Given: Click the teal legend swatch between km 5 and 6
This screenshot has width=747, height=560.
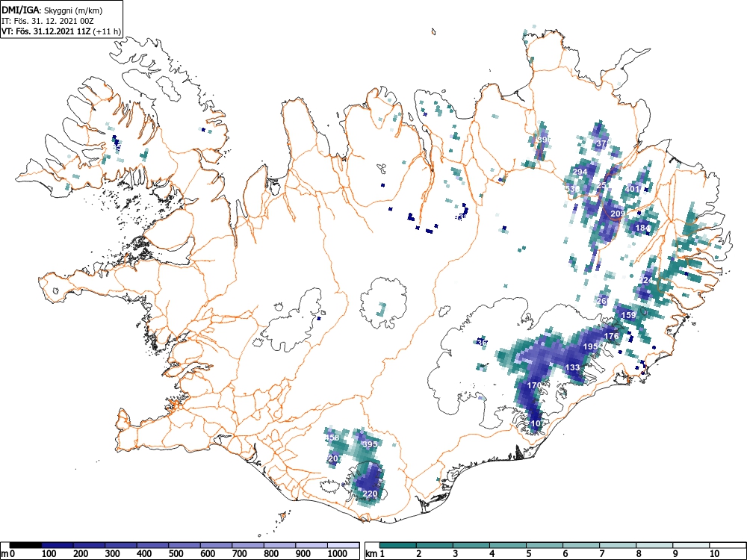Looking at the screenshot, I should [545, 545].
